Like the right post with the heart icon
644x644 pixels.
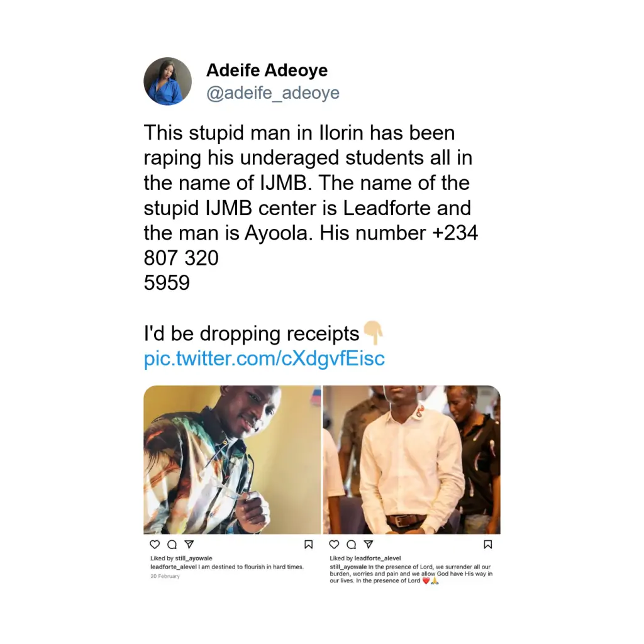click(335, 545)
